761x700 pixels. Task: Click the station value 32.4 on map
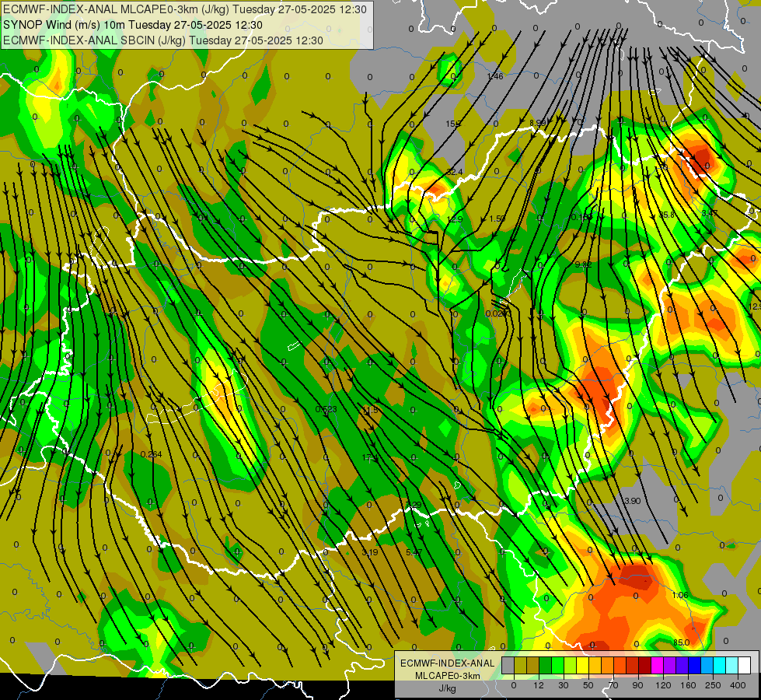454,172
